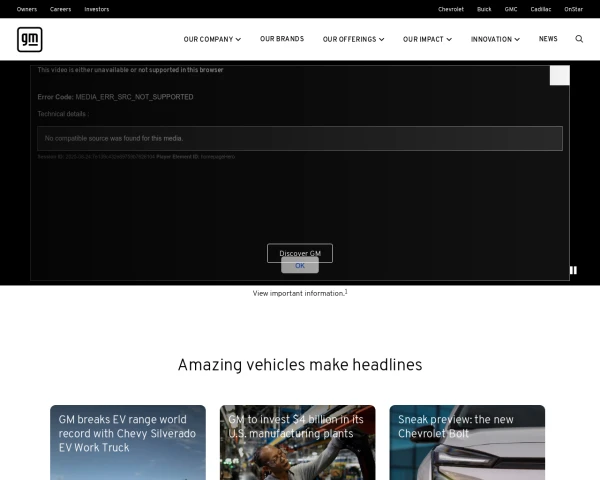This screenshot has height=480, width=600.
Task: Open the search magnifier icon
Action: tap(579, 39)
